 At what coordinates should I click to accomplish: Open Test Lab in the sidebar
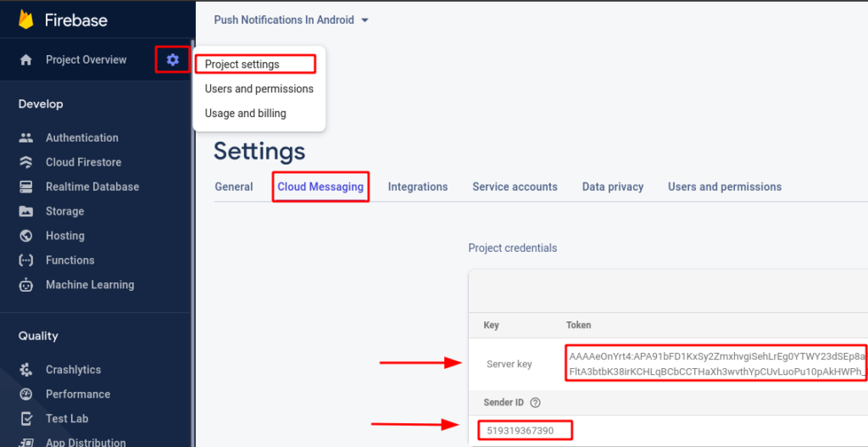(67, 419)
